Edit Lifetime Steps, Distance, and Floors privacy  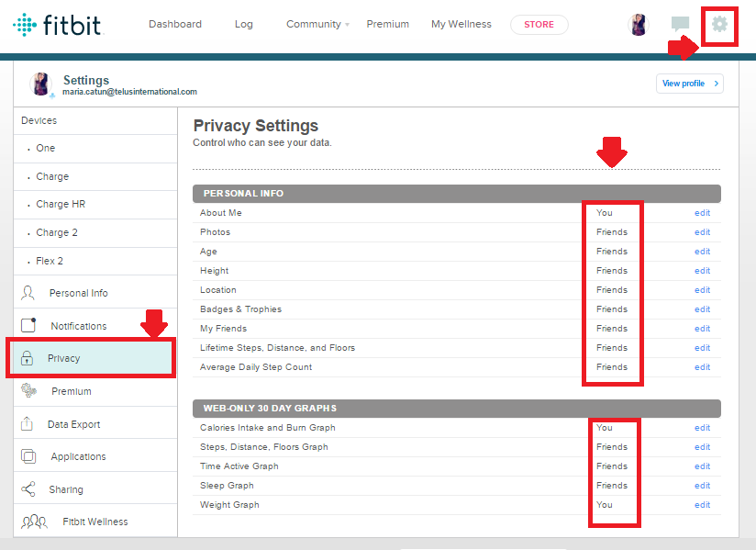(702, 348)
